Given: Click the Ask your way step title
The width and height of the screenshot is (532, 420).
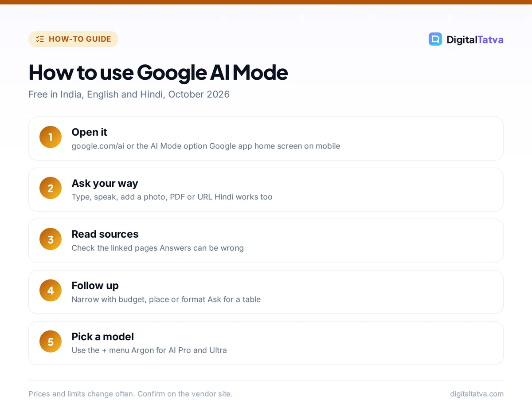Looking at the screenshot, I should coord(105,183).
